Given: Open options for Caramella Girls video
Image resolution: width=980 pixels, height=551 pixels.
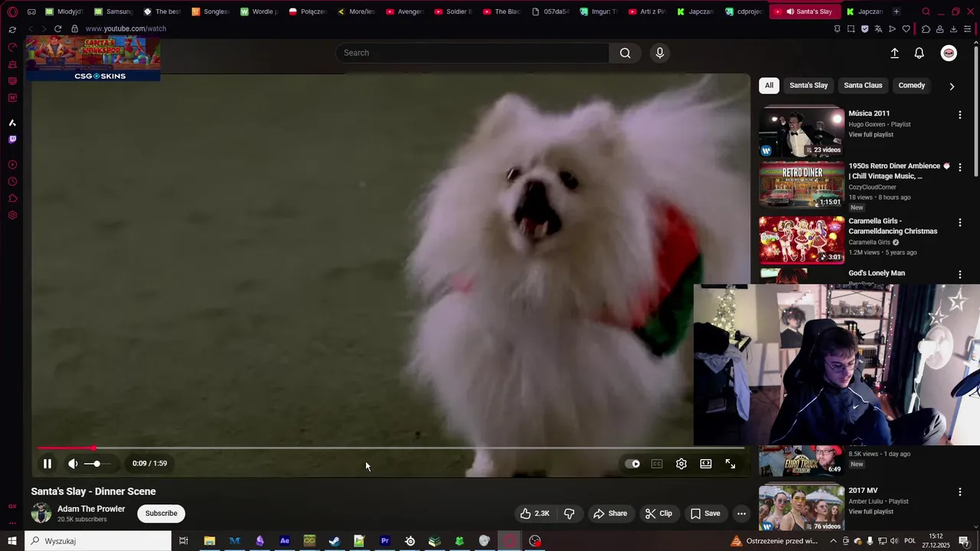Looking at the screenshot, I should (960, 223).
